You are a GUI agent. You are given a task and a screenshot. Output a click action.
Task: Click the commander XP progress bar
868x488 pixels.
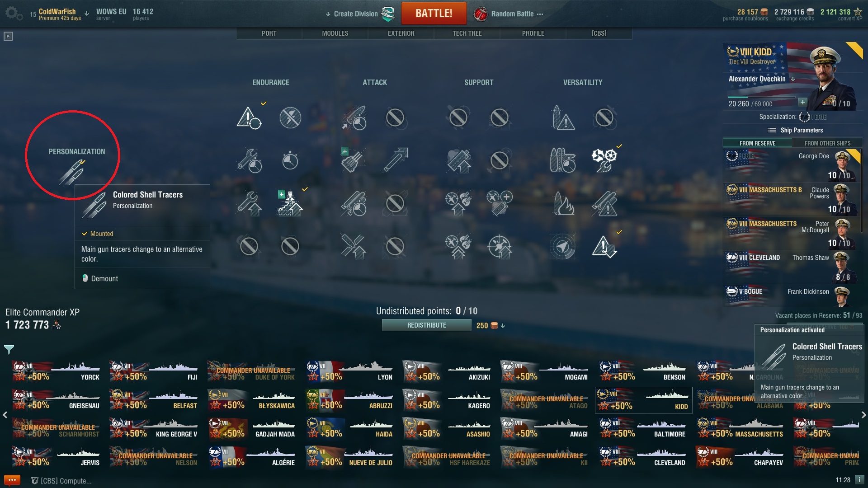click(x=761, y=97)
